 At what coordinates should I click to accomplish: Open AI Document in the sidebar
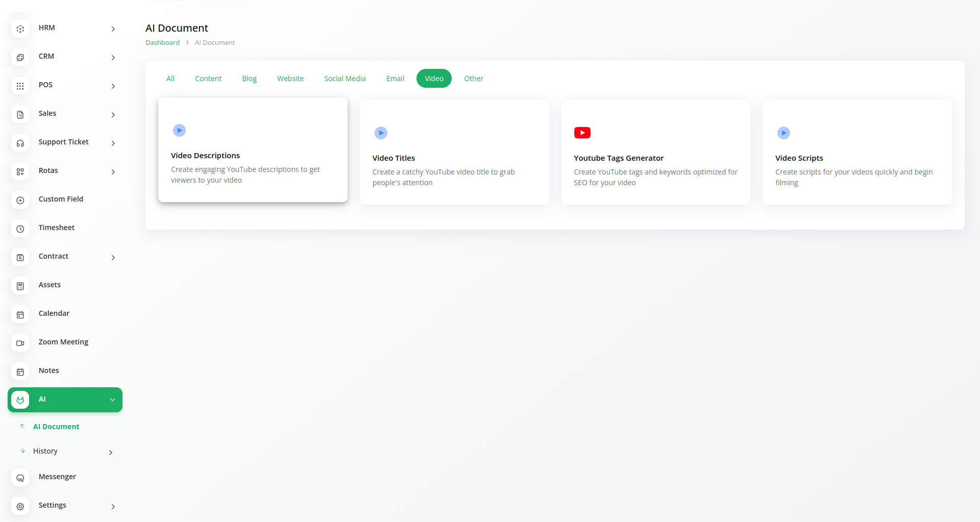coord(56,427)
